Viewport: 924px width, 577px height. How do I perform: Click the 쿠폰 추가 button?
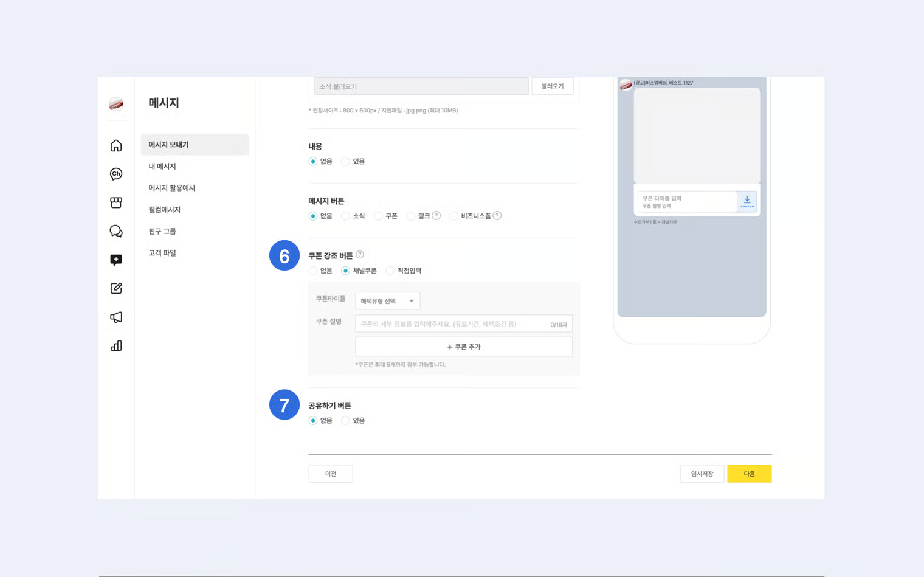[x=463, y=347]
